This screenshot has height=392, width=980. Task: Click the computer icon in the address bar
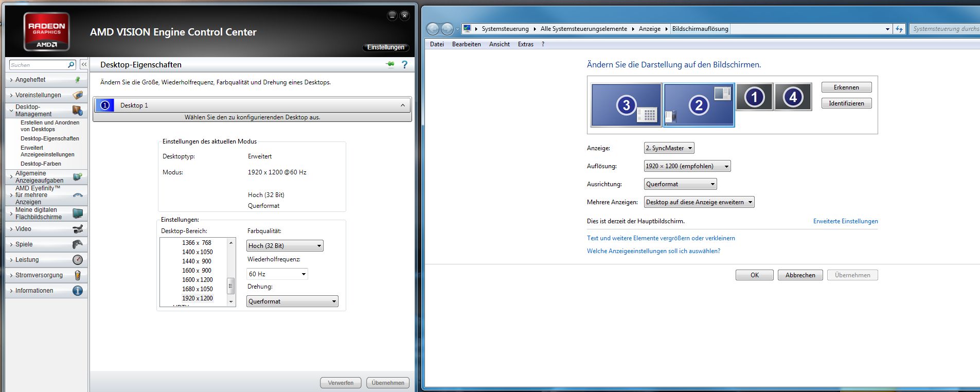tap(467, 29)
